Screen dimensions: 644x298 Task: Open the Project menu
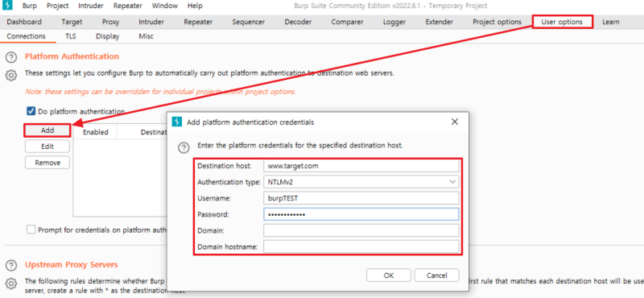click(57, 6)
